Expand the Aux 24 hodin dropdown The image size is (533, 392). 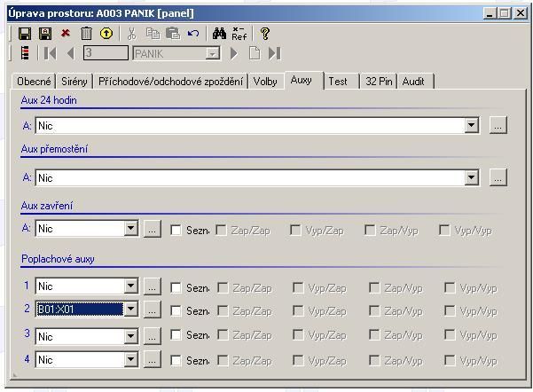point(471,126)
